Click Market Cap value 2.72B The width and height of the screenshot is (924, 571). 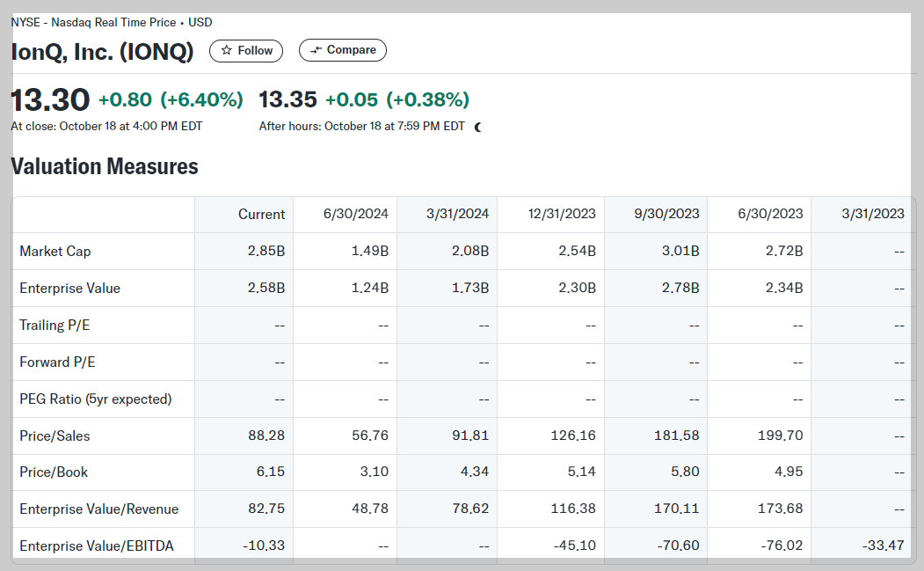(x=784, y=251)
